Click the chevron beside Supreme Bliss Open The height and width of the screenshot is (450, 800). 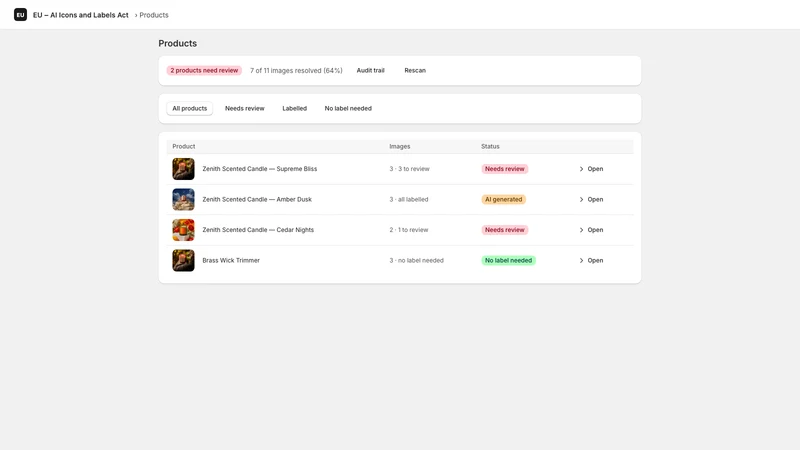click(x=581, y=169)
